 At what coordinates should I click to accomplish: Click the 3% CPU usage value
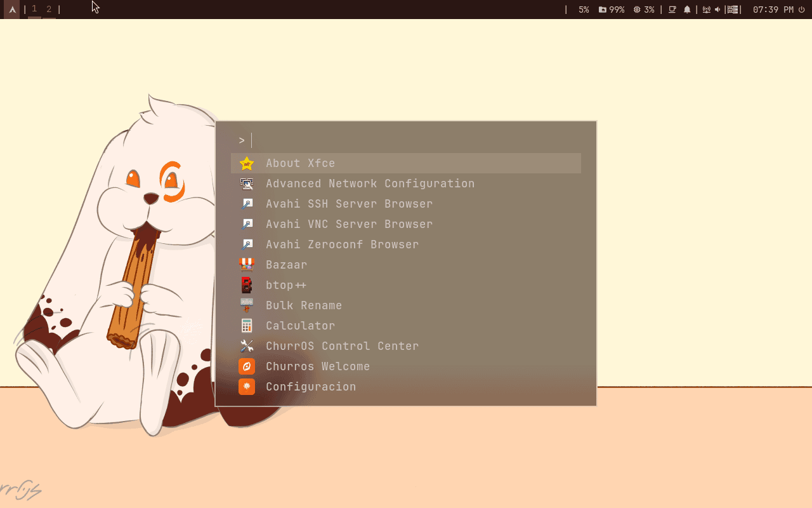tap(649, 10)
